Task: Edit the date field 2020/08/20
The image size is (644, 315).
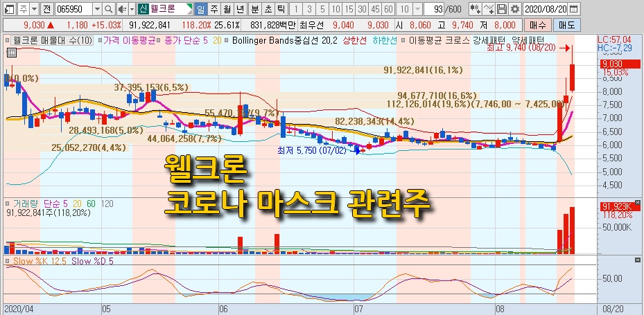Action: point(546,8)
